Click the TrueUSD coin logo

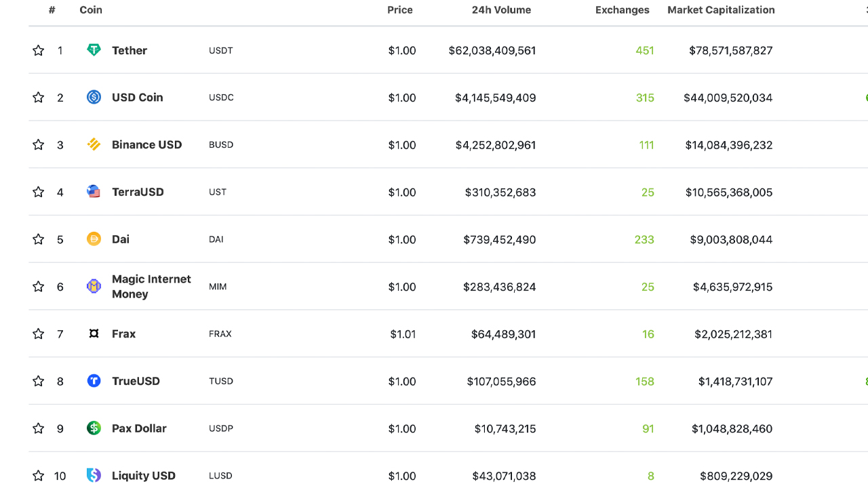click(x=94, y=381)
